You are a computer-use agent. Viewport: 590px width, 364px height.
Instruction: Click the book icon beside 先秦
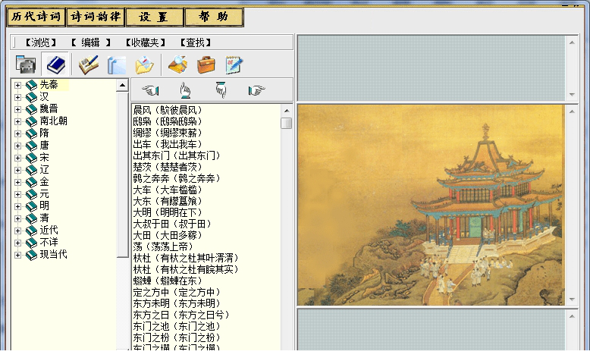tap(31, 86)
